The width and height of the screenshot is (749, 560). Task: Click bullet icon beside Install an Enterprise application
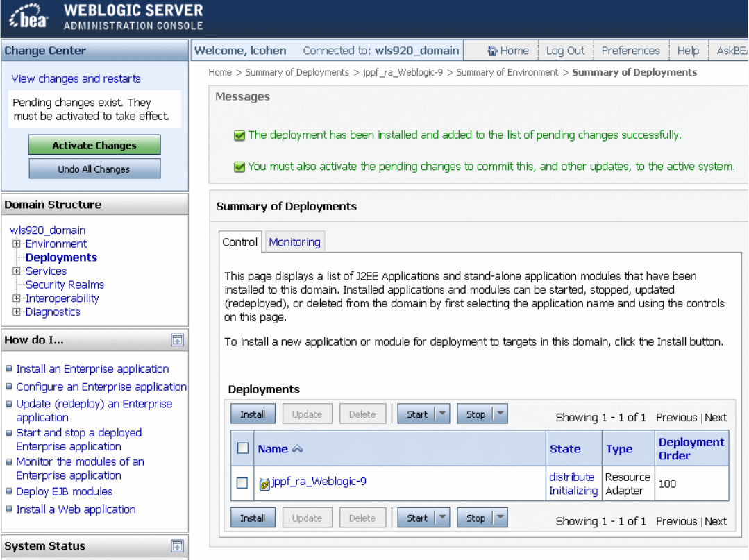[8, 368]
